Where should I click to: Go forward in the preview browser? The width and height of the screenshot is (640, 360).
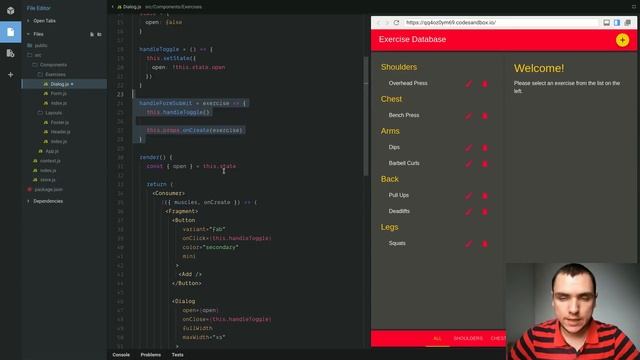387,22
